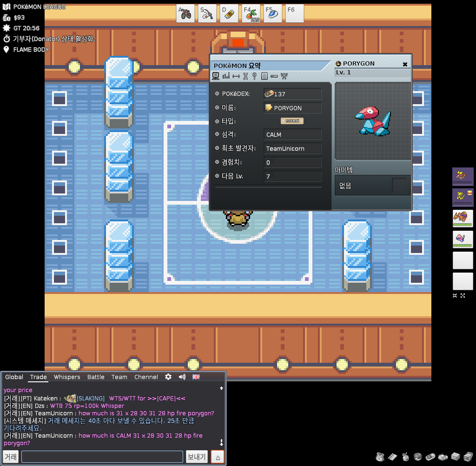Open the Pokédex device icon at bottom
This screenshot has width=476, height=466.
tap(430, 456)
